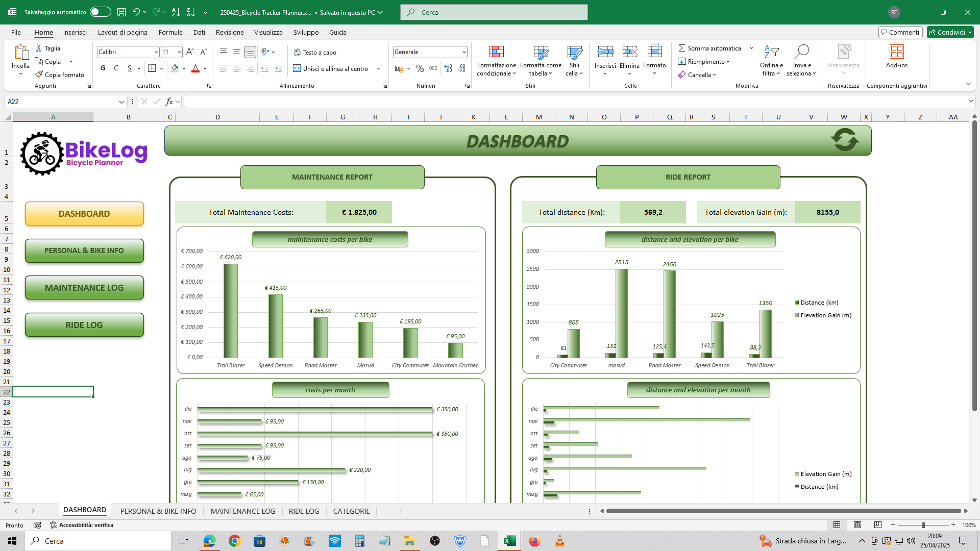Open the Commenti pane
980x551 pixels.
pyautogui.click(x=900, y=32)
